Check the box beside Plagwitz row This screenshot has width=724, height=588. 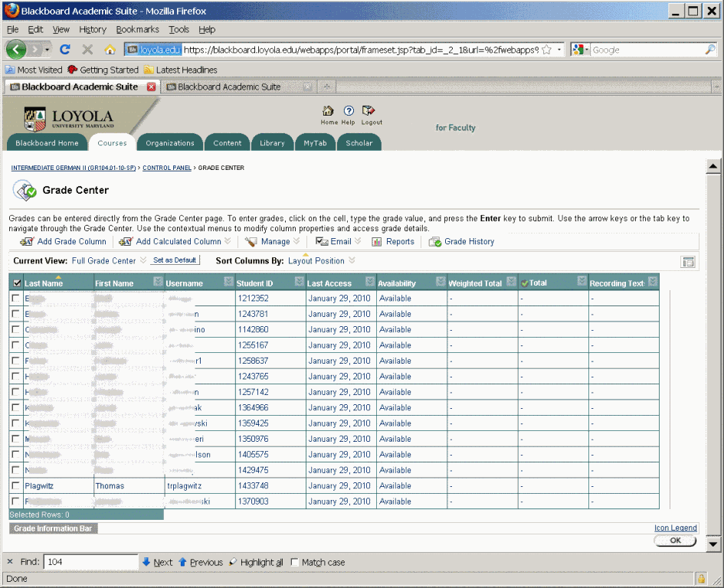pos(16,486)
